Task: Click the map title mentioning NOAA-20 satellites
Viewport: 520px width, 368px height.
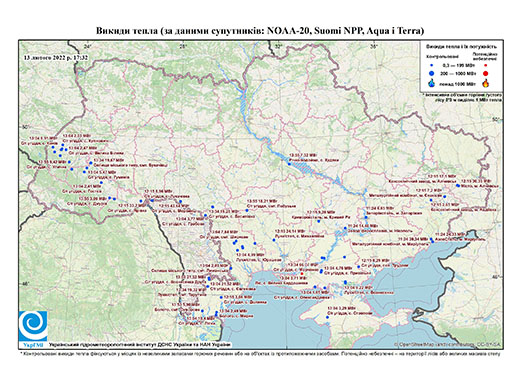Action: pyautogui.click(x=260, y=31)
